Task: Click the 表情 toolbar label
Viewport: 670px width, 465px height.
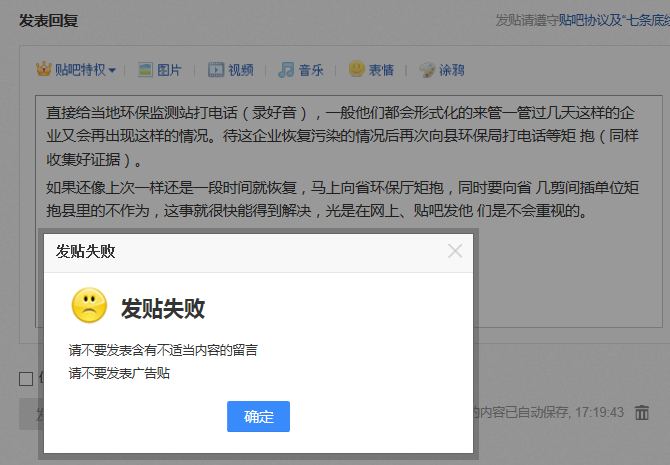Action: [381, 70]
